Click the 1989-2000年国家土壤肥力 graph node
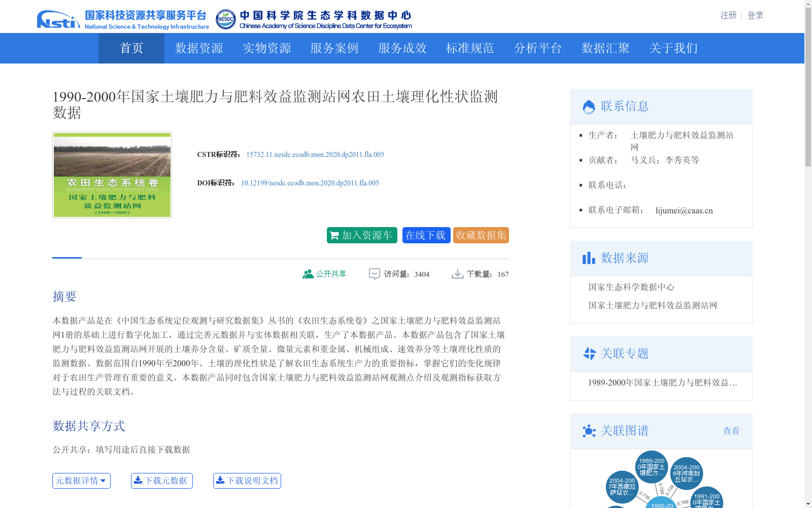812x508 pixels. 652,467
